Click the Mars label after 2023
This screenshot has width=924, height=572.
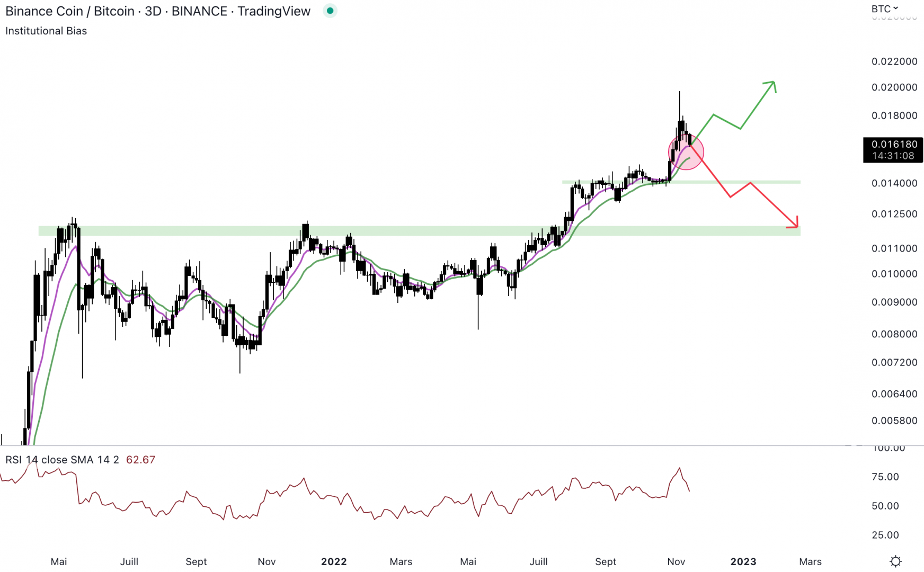coord(810,562)
